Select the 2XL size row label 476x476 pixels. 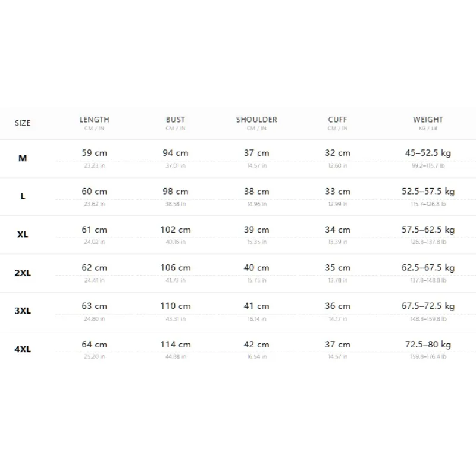click(23, 273)
